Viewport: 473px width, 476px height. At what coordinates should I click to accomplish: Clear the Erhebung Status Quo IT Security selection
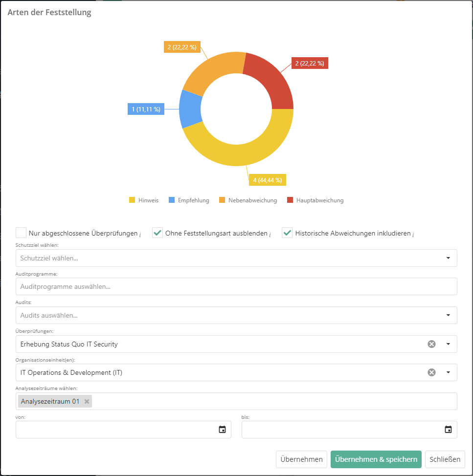pyautogui.click(x=431, y=344)
